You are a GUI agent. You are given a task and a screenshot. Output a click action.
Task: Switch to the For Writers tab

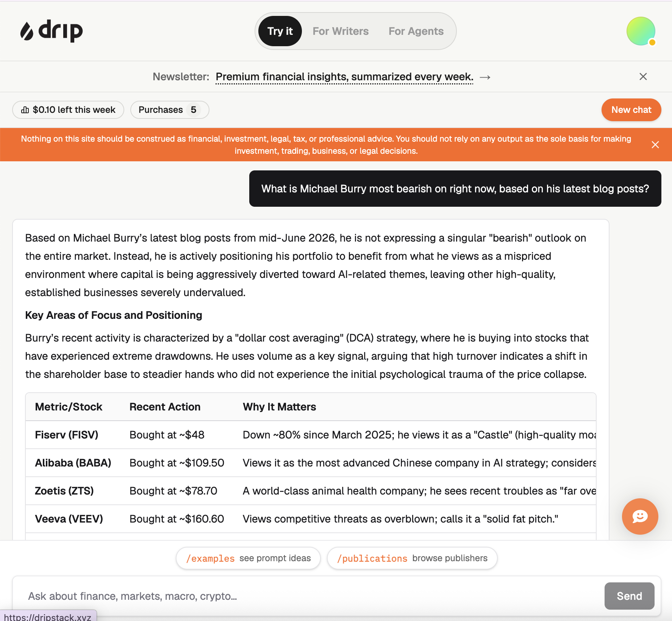click(x=341, y=31)
